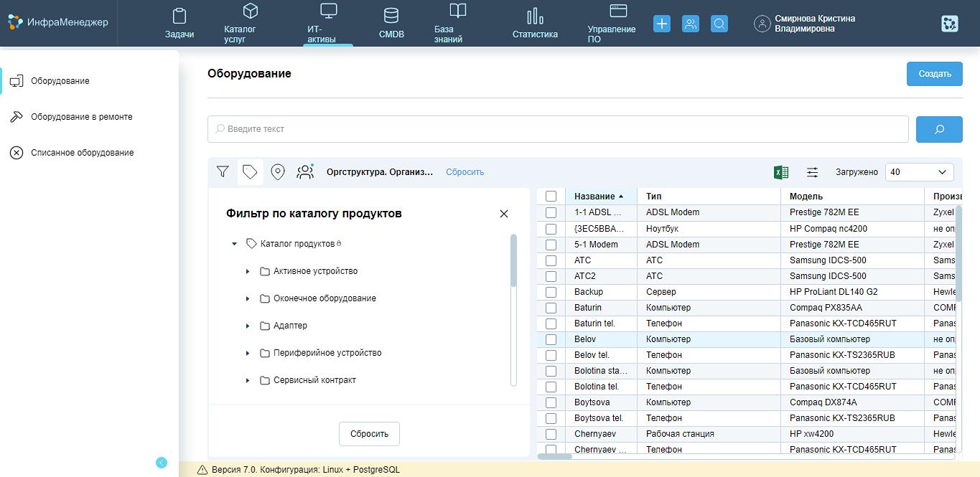
Task: Open the org structure people filter icon
Action: click(x=305, y=172)
